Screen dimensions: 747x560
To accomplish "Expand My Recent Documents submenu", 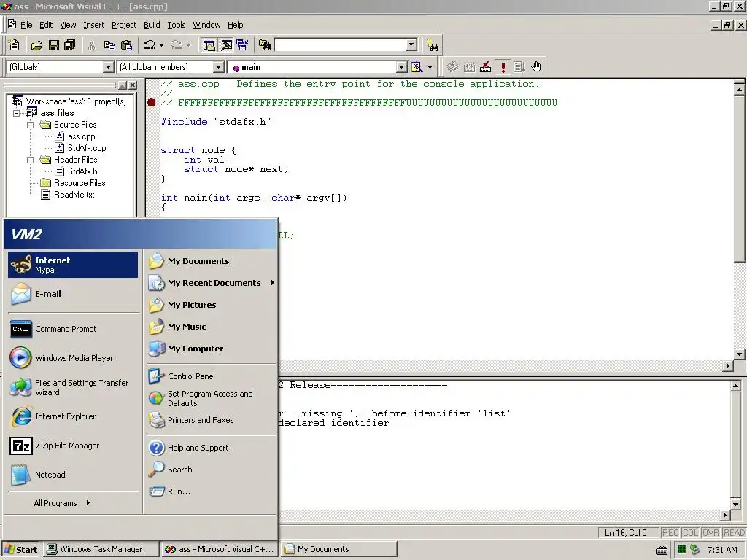I will pyautogui.click(x=212, y=283).
